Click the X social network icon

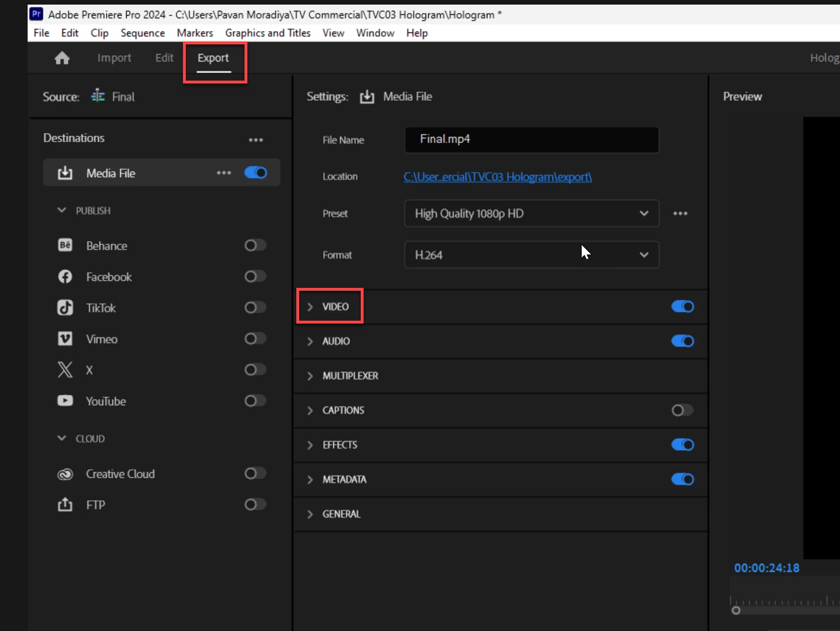point(65,370)
